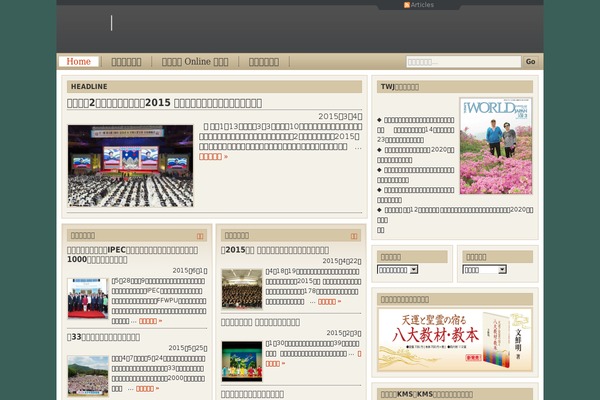Viewport: 600px width, 400px height.
Task: Click the TWJ sidebar section header
Action: [x=455, y=87]
